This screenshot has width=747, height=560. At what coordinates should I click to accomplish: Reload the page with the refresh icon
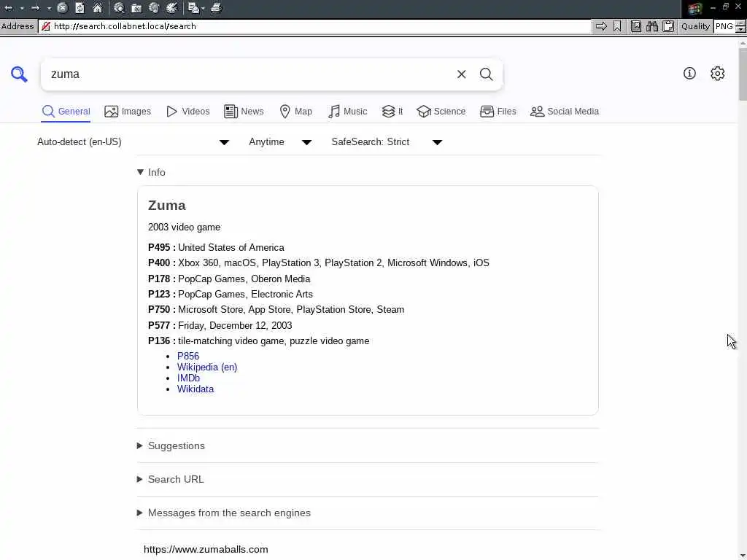coord(80,8)
